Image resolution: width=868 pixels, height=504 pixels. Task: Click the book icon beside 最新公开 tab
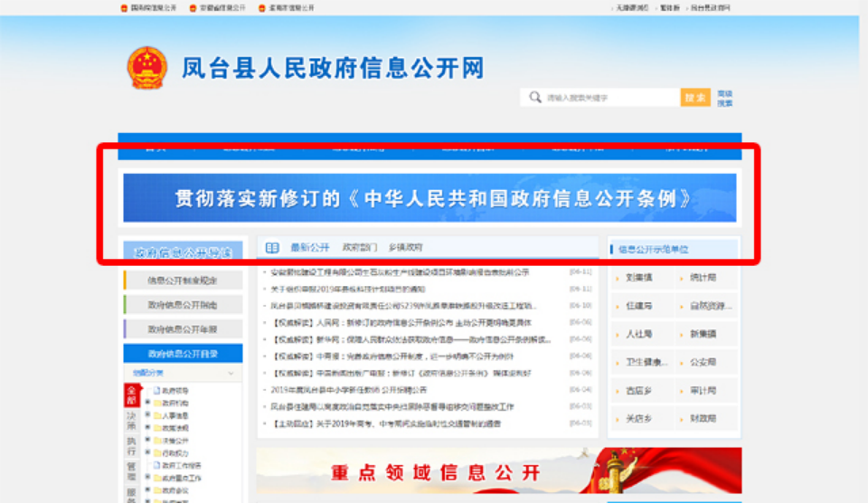pyautogui.click(x=272, y=247)
